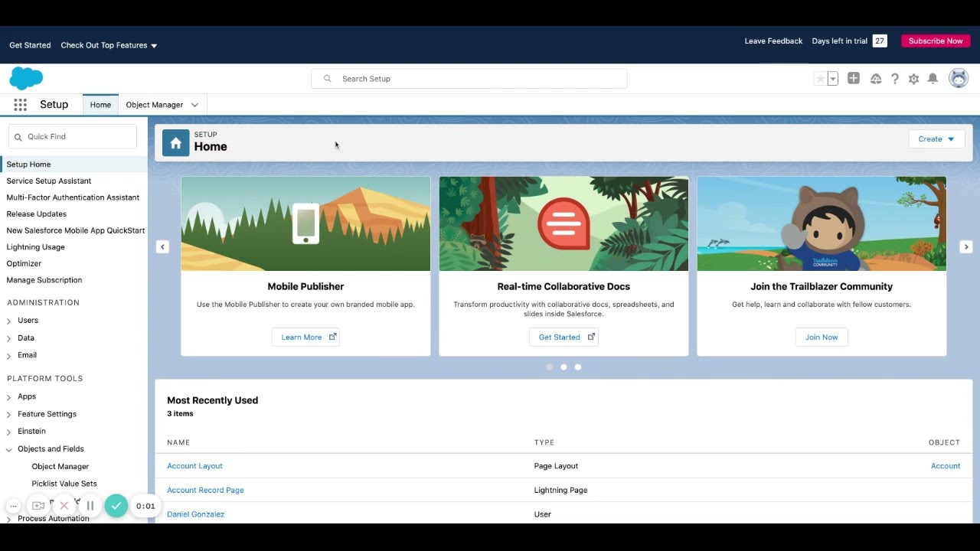
Task: Open the favorites list dropdown arrow
Action: click(832, 79)
